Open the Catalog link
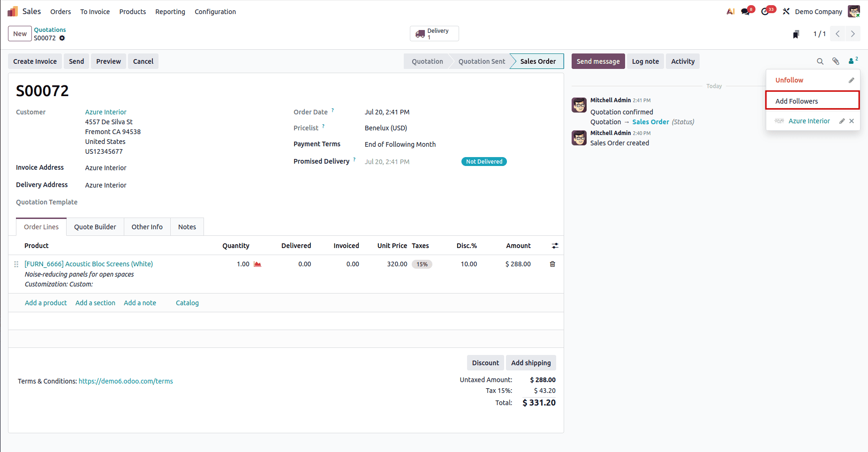The height and width of the screenshot is (452, 868). click(x=187, y=303)
